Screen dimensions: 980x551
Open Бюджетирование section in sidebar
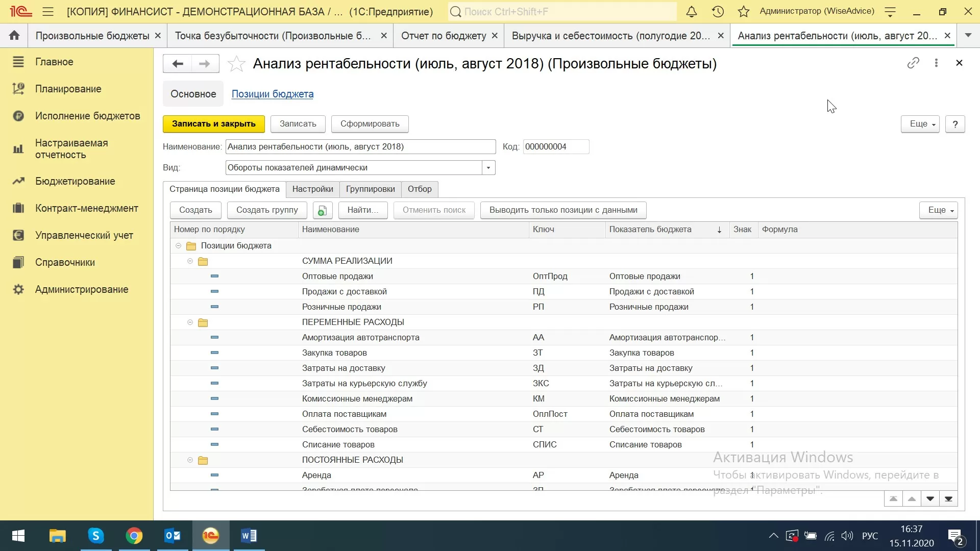(x=75, y=182)
